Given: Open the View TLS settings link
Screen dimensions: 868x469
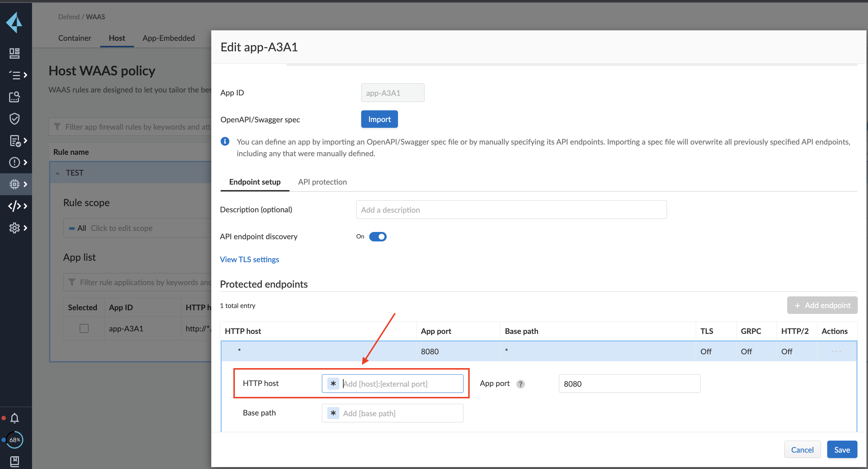Looking at the screenshot, I should click(249, 260).
